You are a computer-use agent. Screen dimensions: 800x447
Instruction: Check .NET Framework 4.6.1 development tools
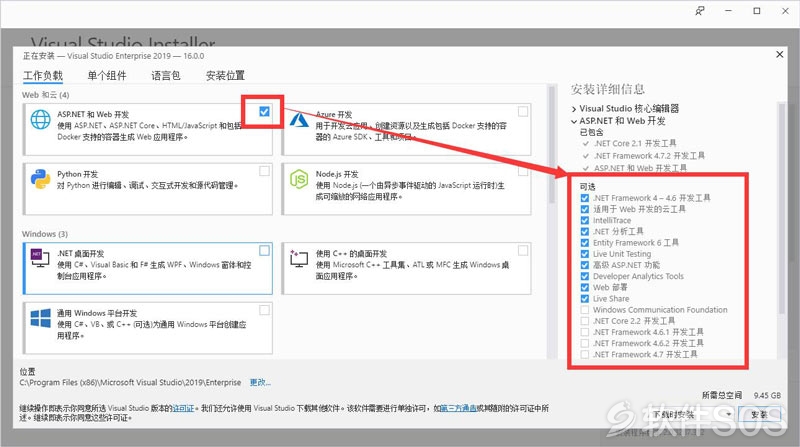(585, 332)
